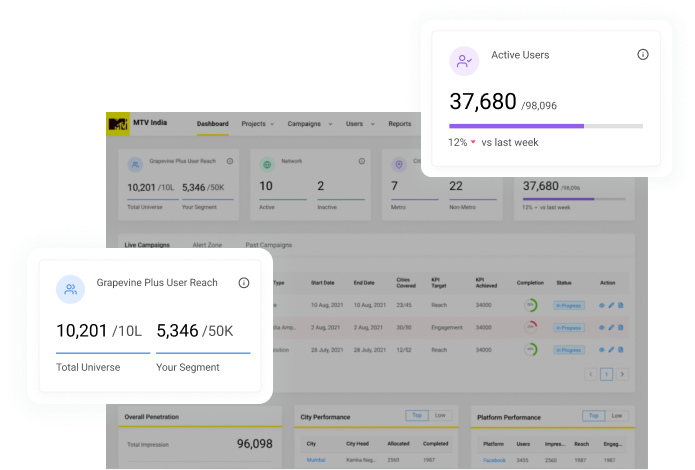Screen dimensions: 695x470
Task: Click the globe icon on the Network card
Action: [x=267, y=164]
